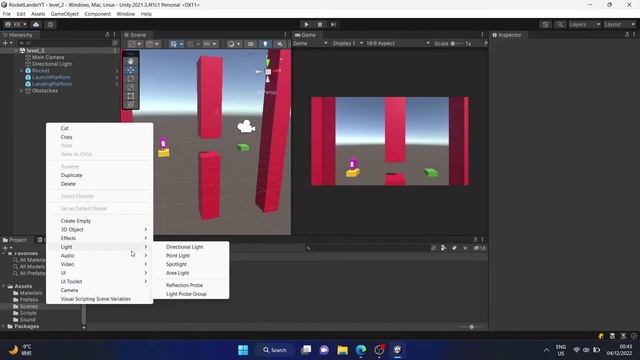Toggle grid snapping button in Scene toolbar

click(x=193, y=44)
